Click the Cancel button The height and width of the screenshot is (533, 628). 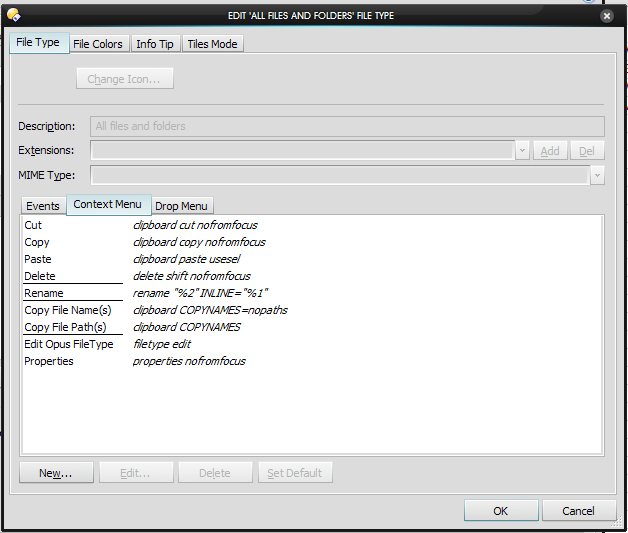click(x=578, y=510)
